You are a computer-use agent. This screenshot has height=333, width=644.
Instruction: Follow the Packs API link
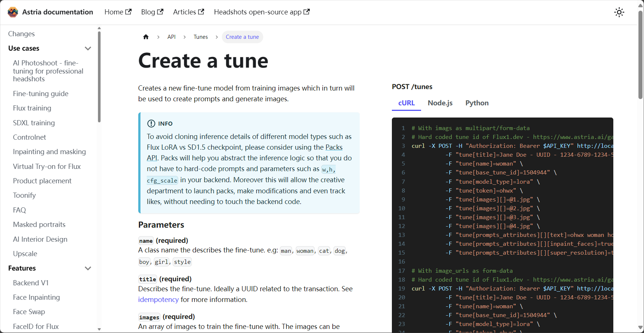click(334, 147)
